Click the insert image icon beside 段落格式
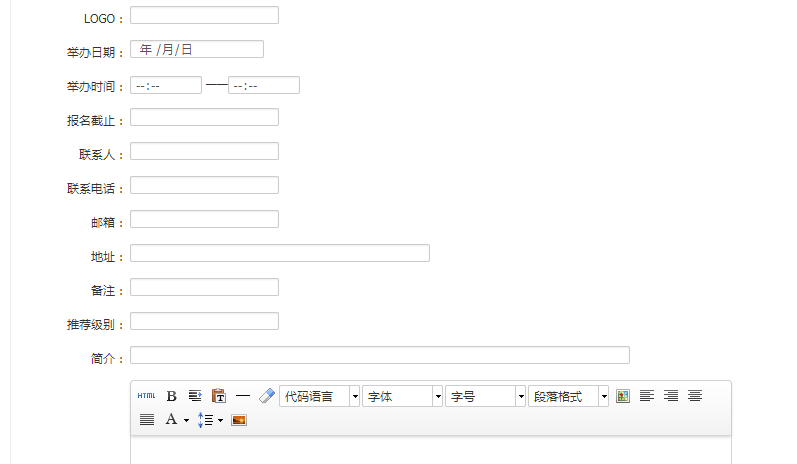Image resolution: width=797 pixels, height=464 pixels. 623,396
